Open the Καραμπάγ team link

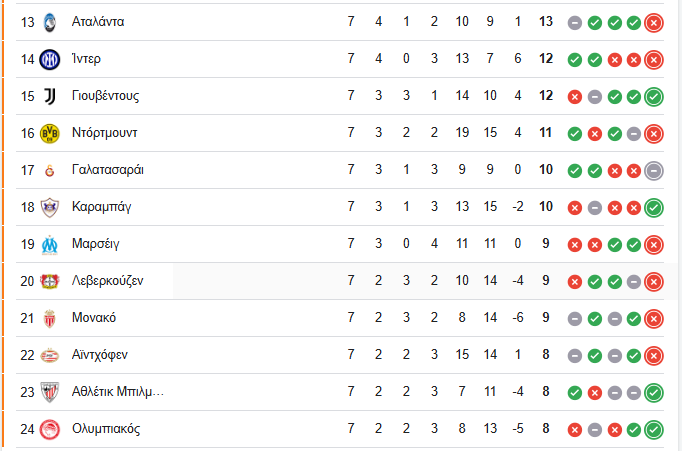[102, 207]
